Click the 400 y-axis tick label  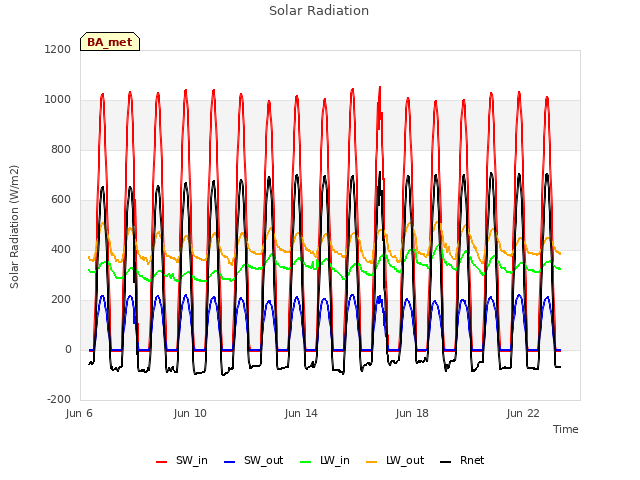pyautogui.click(x=61, y=249)
